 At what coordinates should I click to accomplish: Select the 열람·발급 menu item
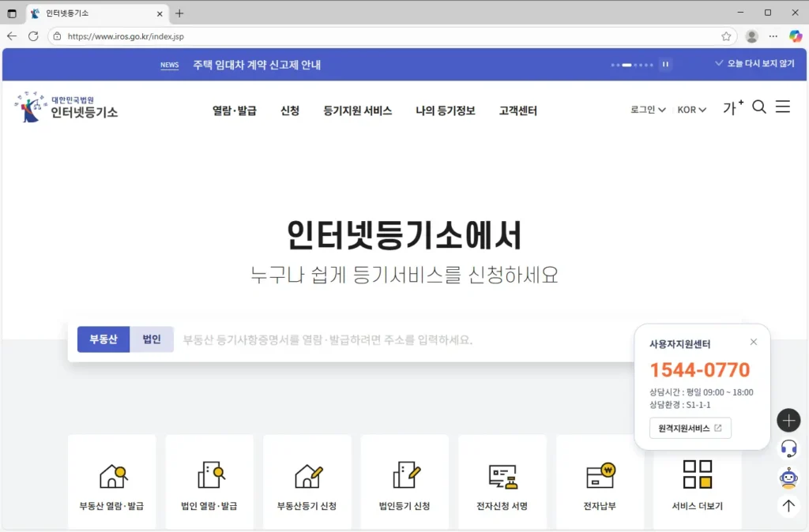pos(234,111)
